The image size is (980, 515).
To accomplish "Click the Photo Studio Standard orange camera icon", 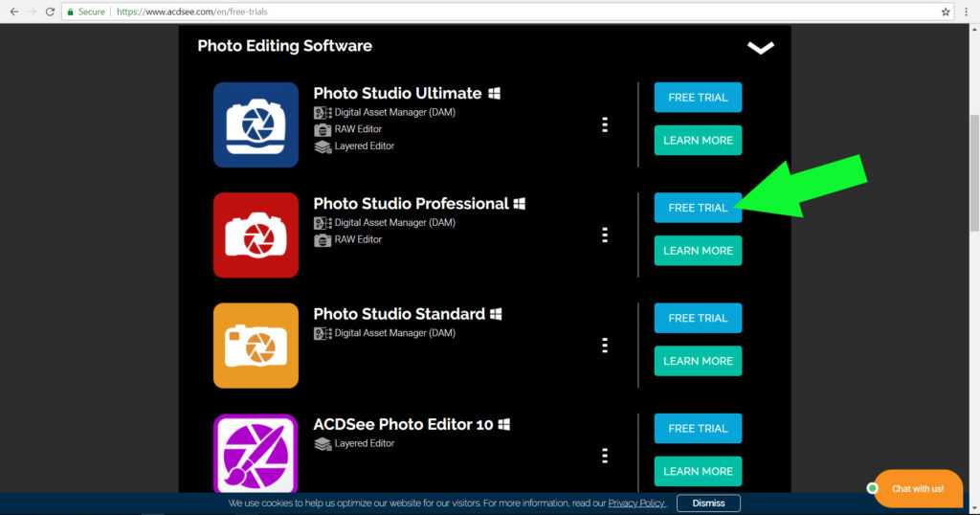I will pos(256,346).
